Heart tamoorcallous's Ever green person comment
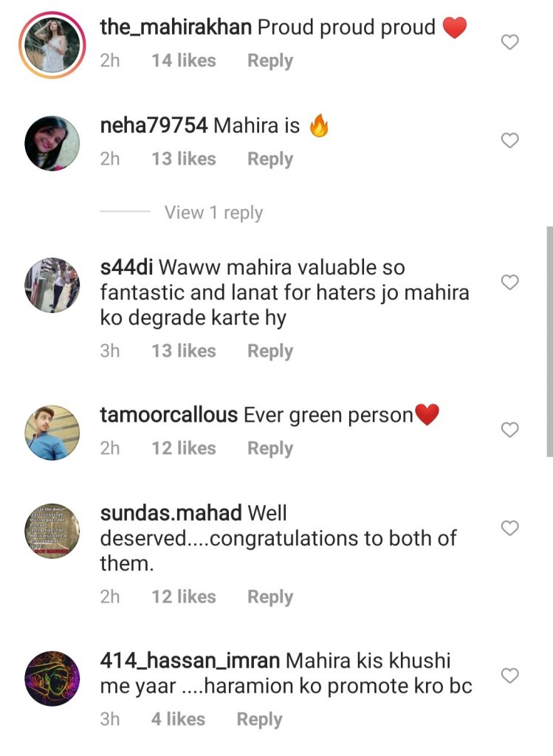This screenshot has height=756, width=553. pos(509,430)
